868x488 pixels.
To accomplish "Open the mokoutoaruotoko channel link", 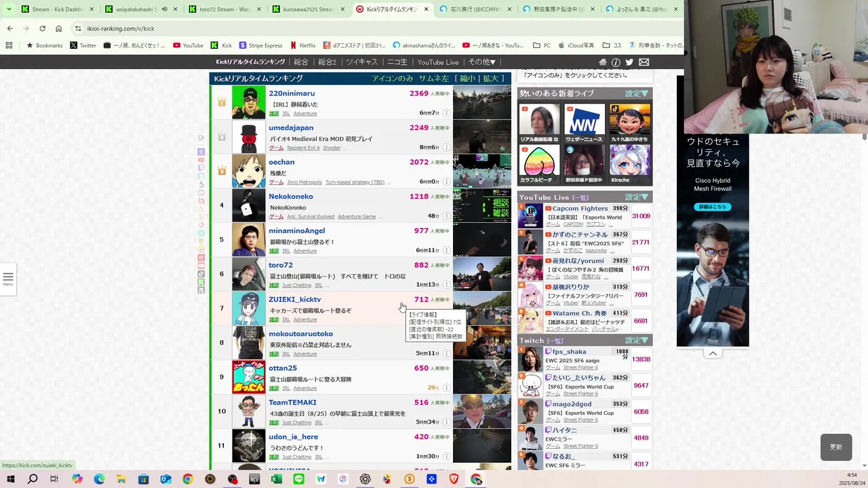I will [300, 333].
